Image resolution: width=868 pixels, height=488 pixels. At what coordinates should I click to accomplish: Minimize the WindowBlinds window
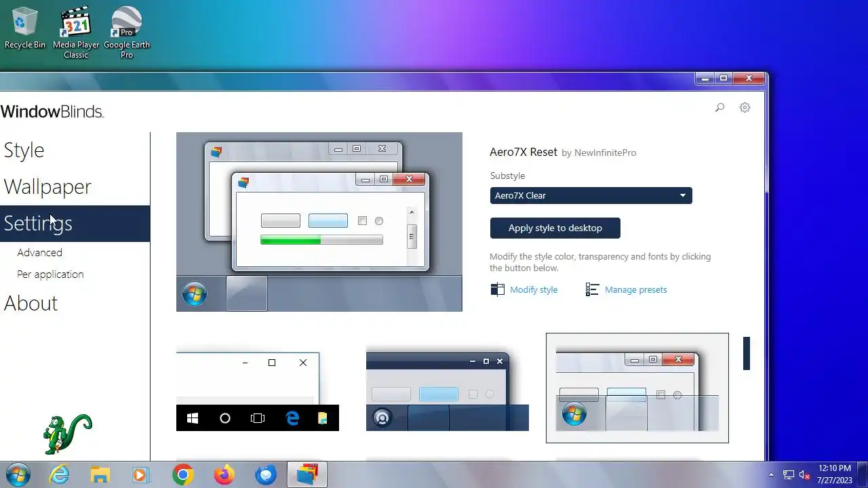(x=705, y=79)
